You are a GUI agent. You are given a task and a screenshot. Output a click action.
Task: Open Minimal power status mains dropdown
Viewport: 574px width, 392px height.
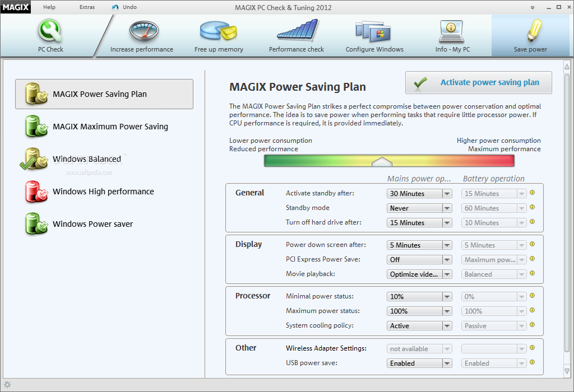[x=419, y=297]
